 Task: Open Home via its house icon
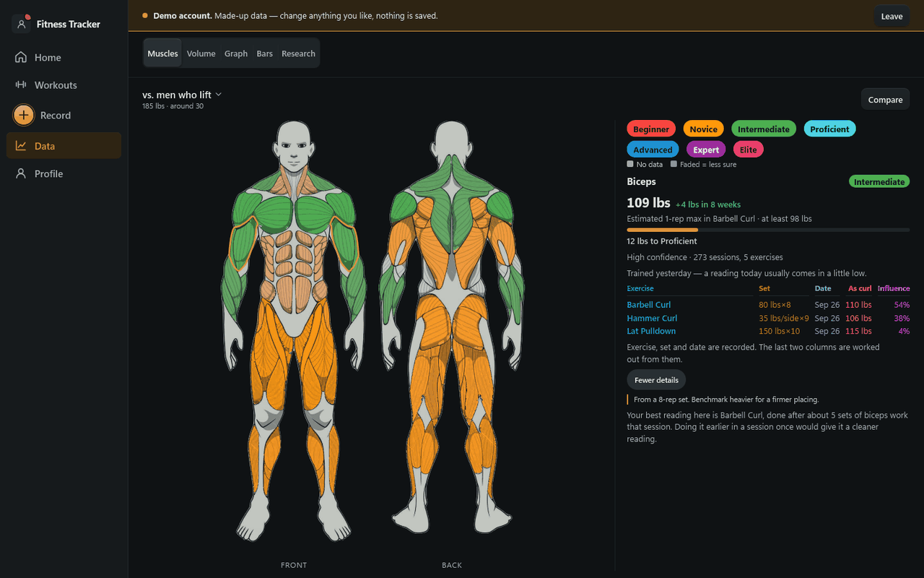(21, 57)
